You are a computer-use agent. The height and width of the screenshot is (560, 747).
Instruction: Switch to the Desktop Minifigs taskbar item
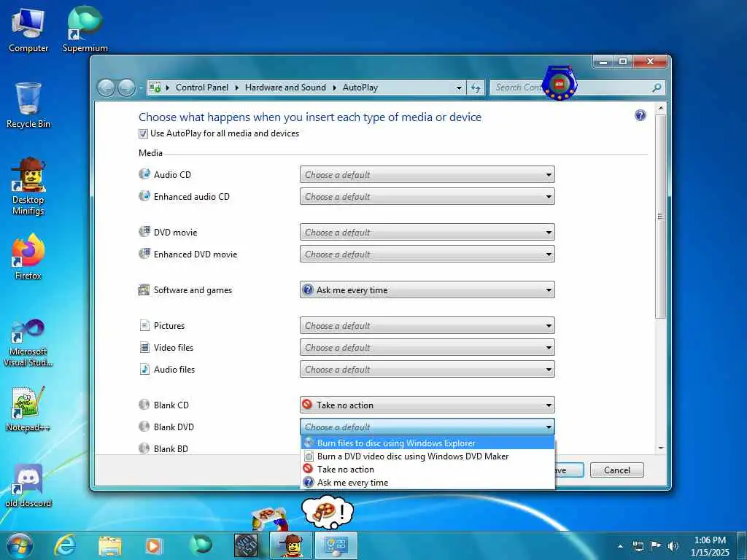[x=290, y=545]
